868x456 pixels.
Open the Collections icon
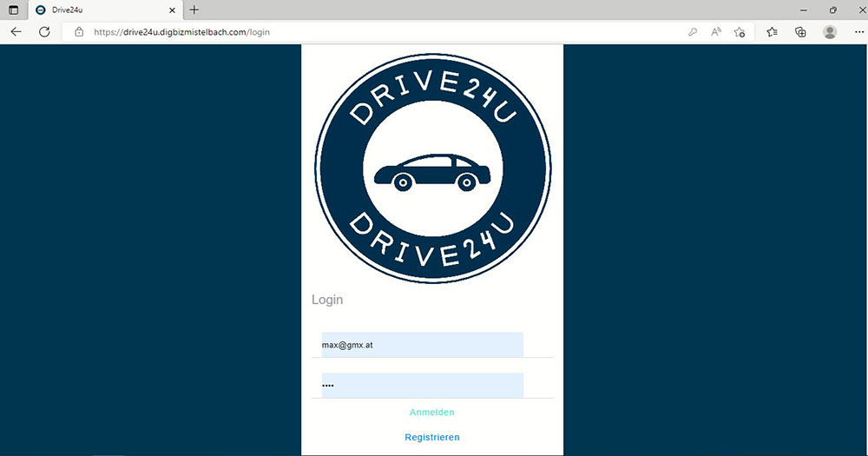[800, 32]
